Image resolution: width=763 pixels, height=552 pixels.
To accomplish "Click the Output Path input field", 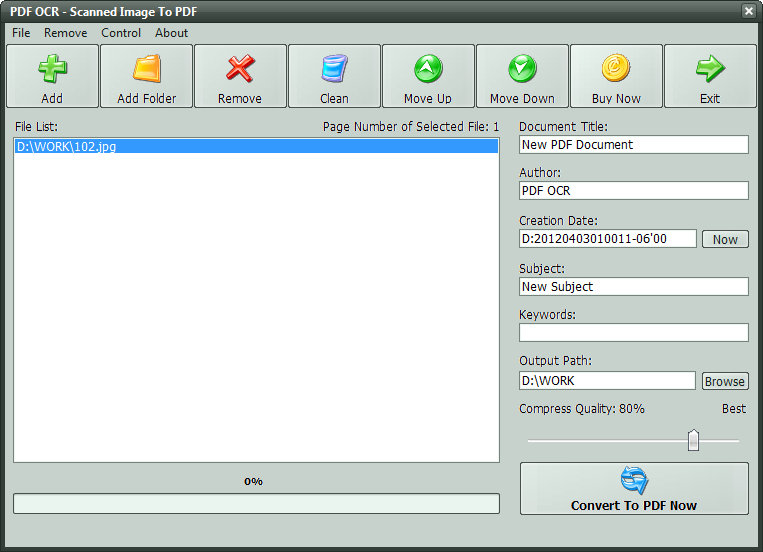I will (607, 381).
